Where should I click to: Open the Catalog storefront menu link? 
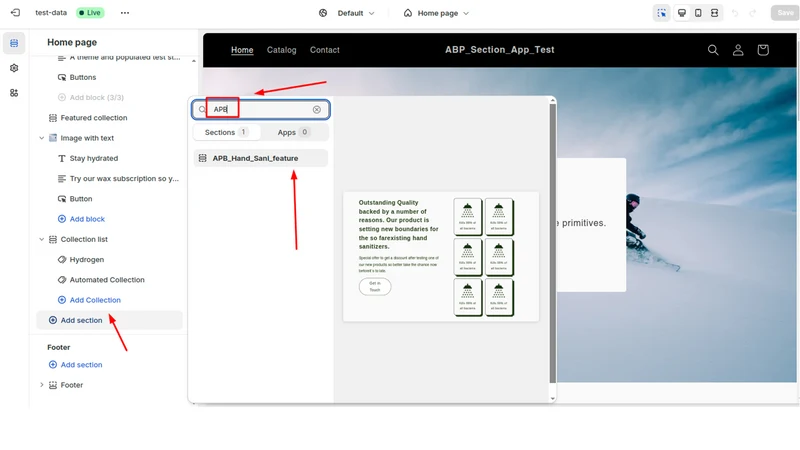[x=282, y=50]
